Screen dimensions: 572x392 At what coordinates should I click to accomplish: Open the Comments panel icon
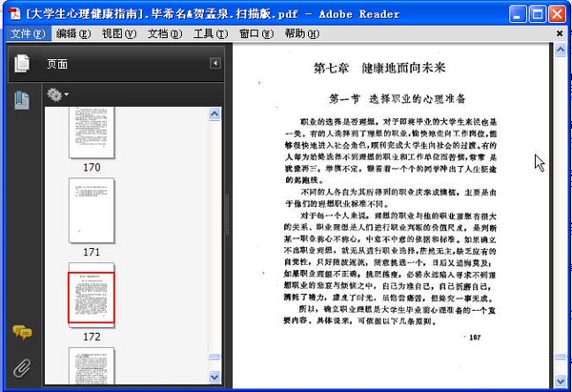[x=22, y=333]
